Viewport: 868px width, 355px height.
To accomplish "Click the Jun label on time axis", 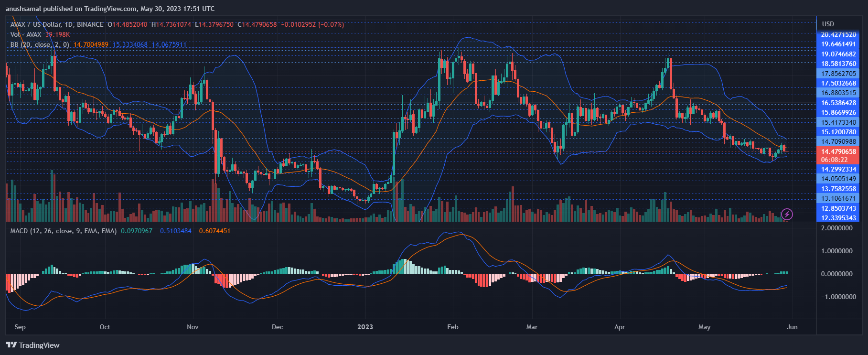I will click(x=792, y=327).
